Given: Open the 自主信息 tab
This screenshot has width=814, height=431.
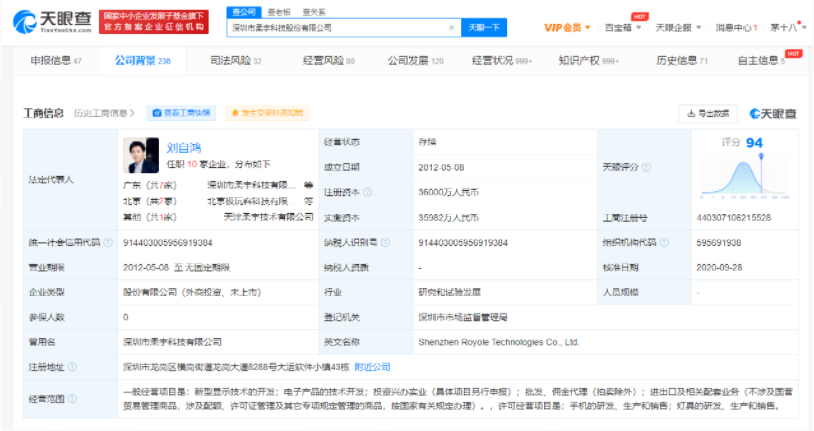Looking at the screenshot, I should click(761, 61).
